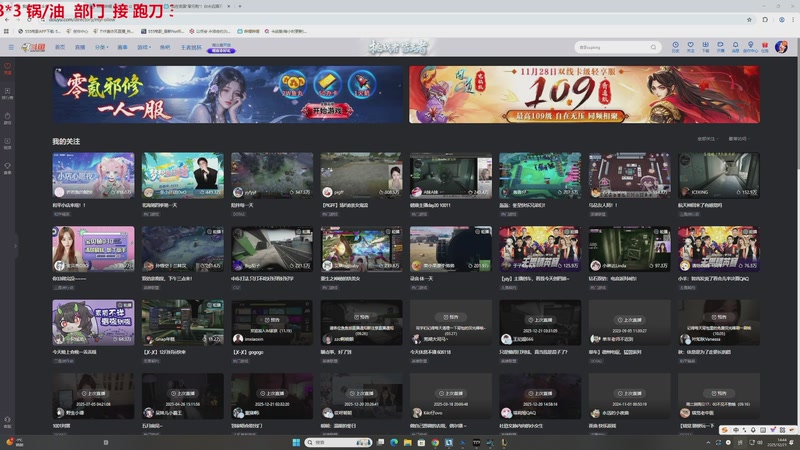Screen dimensions: 800x450
Task: Expand the 分类 category dropdown
Action: pyautogui.click(x=101, y=47)
